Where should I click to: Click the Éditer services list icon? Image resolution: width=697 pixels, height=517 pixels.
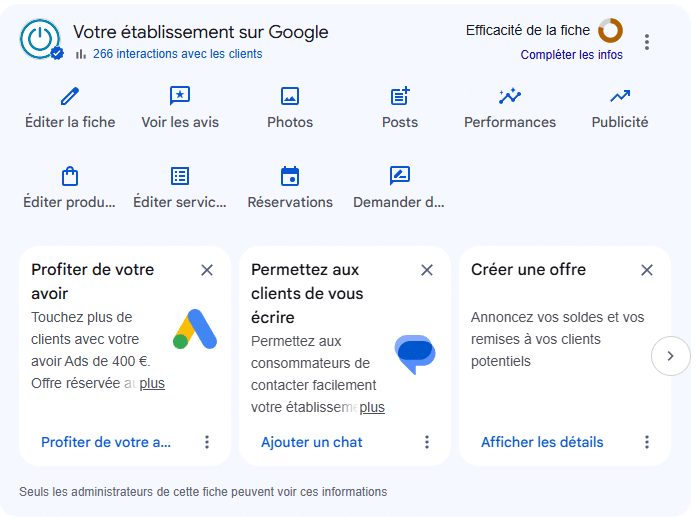coord(180,176)
